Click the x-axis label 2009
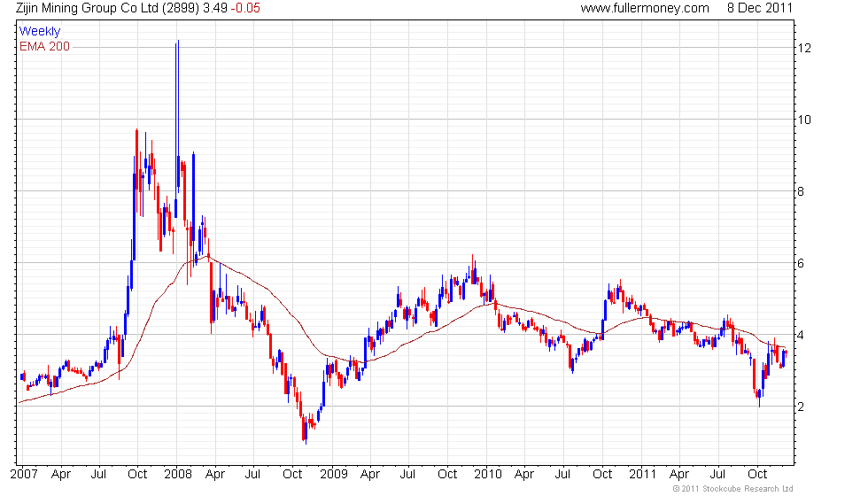 (x=334, y=475)
